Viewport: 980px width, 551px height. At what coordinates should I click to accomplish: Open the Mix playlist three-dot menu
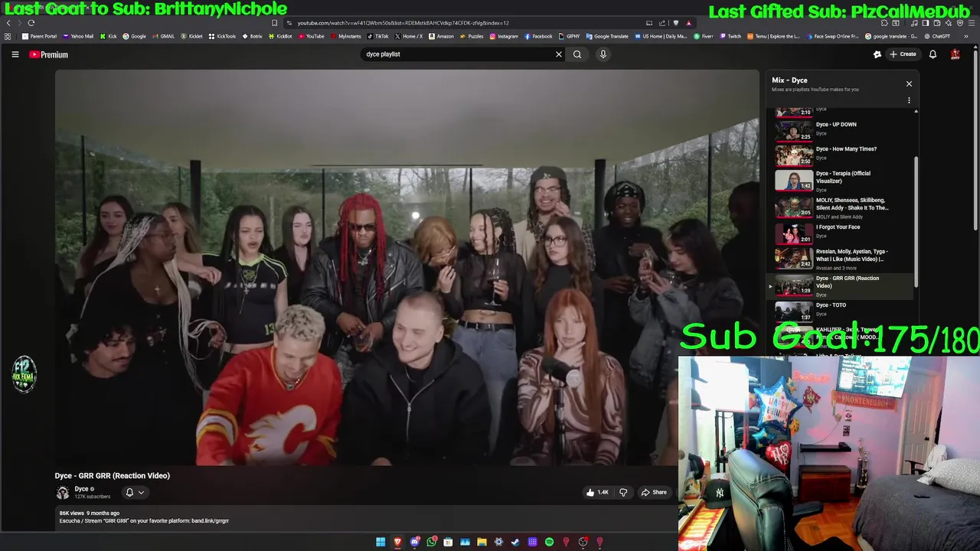click(909, 100)
